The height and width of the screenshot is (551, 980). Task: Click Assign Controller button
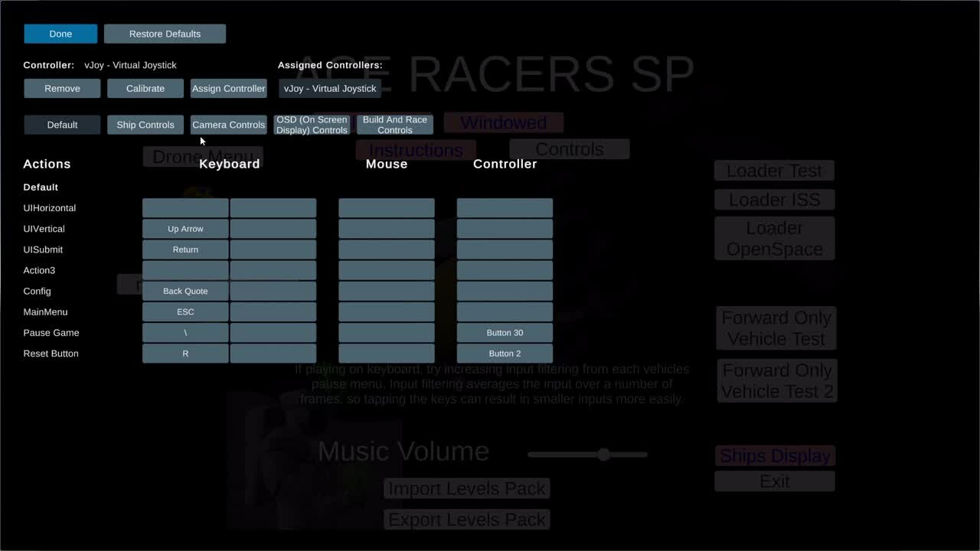[228, 89]
